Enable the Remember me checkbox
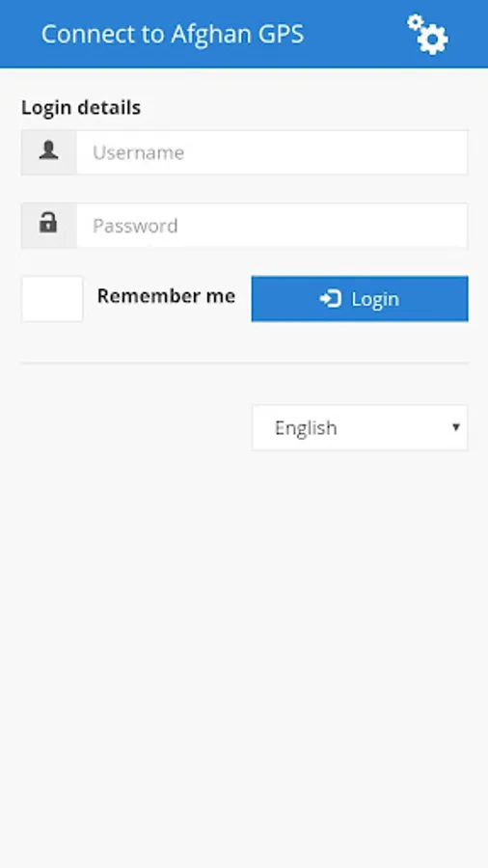 pyautogui.click(x=52, y=299)
